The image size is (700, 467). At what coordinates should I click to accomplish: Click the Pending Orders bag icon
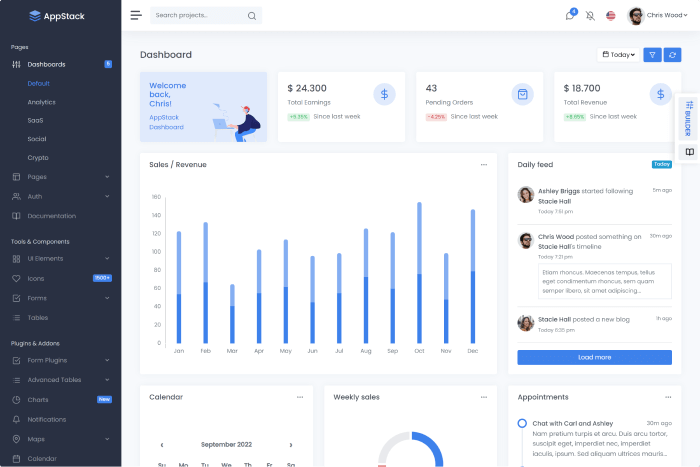point(522,94)
